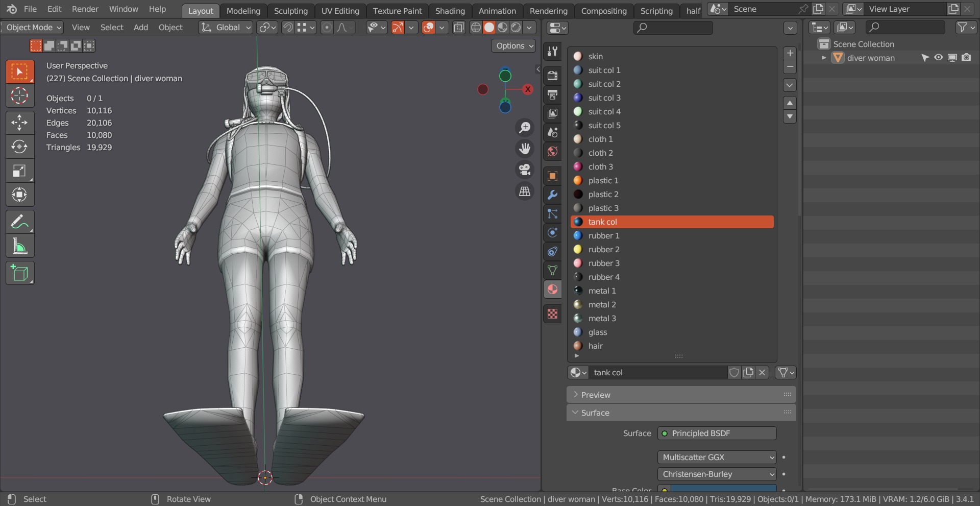Image resolution: width=980 pixels, height=506 pixels.
Task: Open the Particles properties tab
Action: 552,213
